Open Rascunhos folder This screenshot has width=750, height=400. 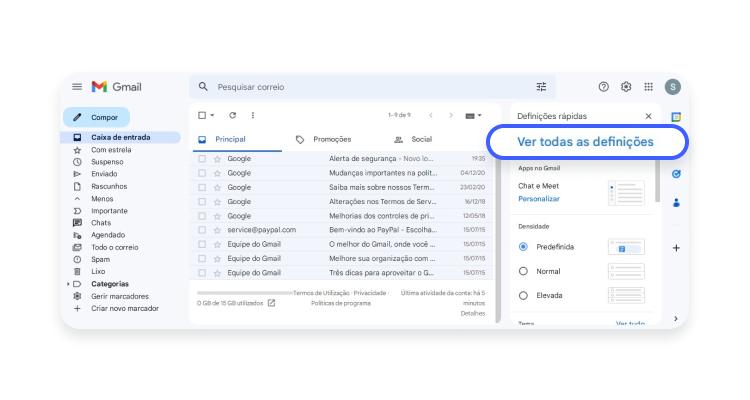point(109,186)
